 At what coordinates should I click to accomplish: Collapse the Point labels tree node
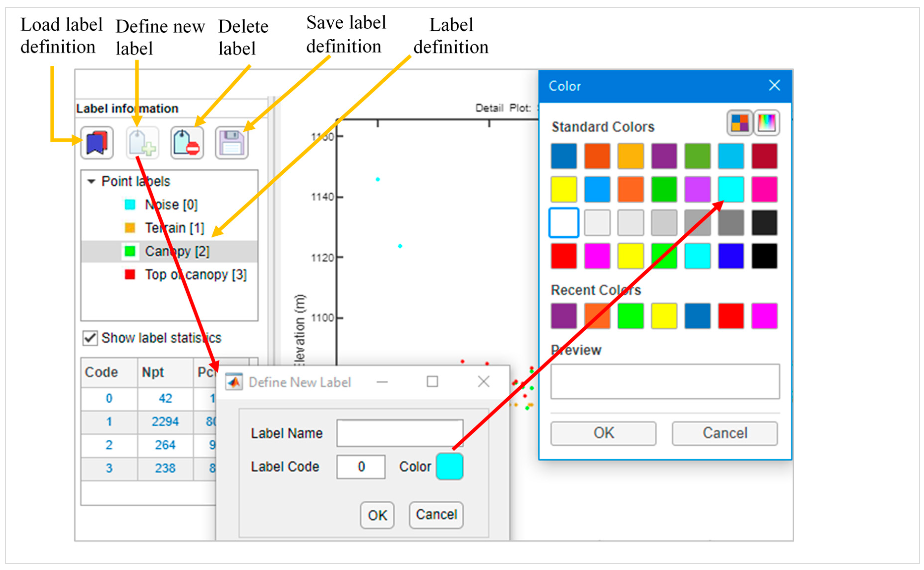[91, 181]
